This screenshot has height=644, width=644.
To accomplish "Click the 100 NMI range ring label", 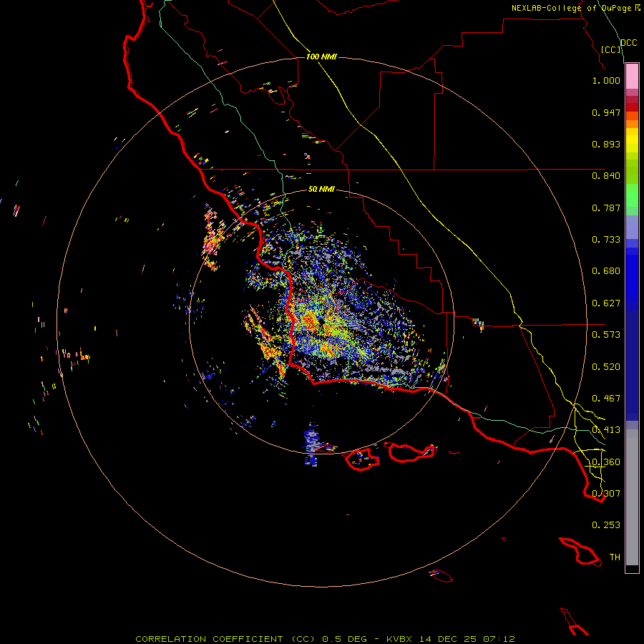I will (321, 57).
